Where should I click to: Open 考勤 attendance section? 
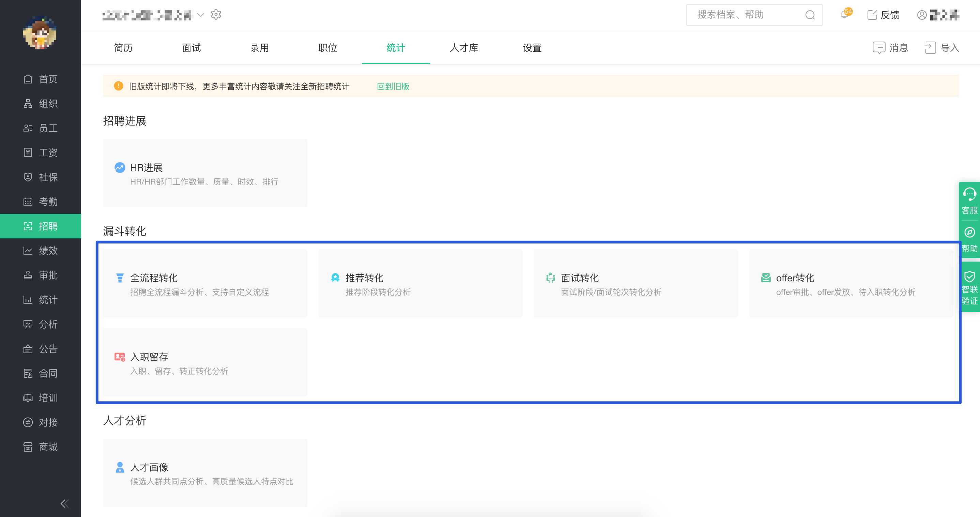coord(40,202)
